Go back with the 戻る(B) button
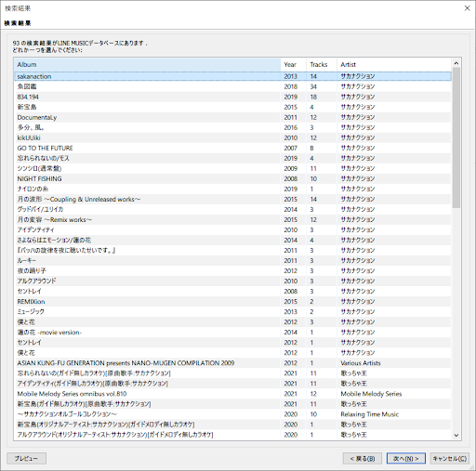 (363, 458)
